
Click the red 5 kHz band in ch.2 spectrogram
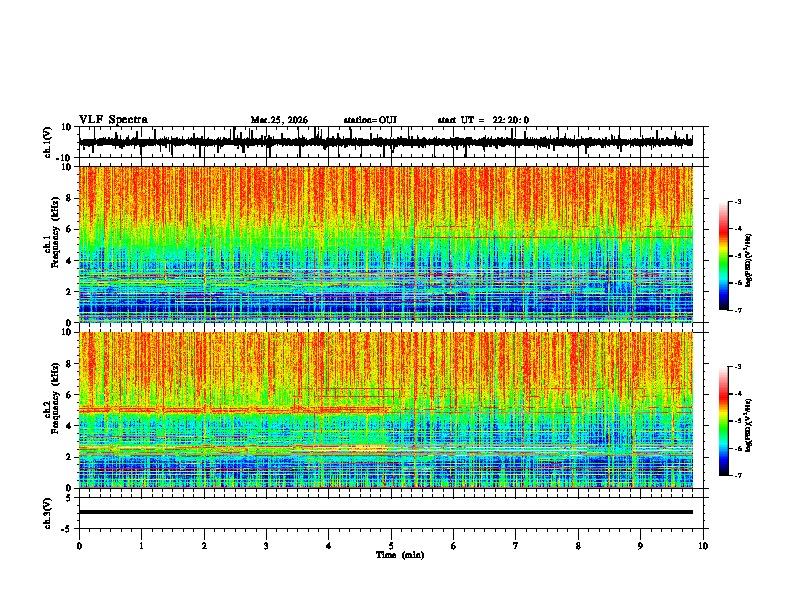click(x=235, y=410)
